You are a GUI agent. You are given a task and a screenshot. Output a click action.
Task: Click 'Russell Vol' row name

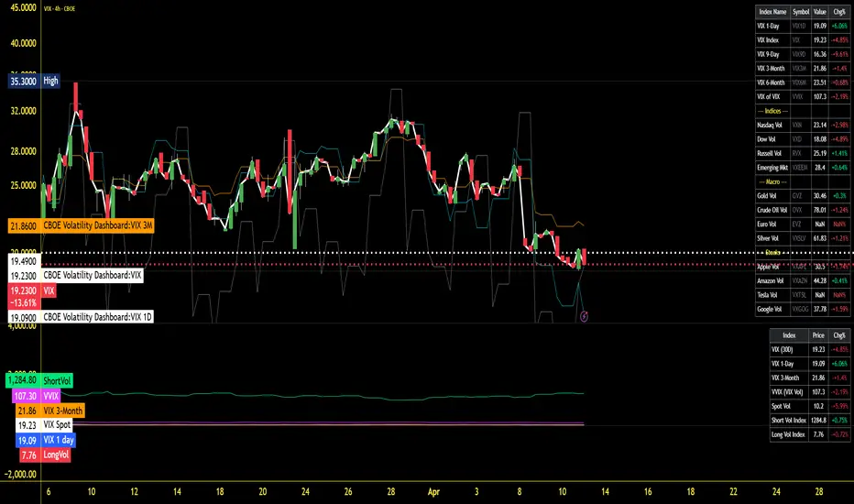[769, 154]
